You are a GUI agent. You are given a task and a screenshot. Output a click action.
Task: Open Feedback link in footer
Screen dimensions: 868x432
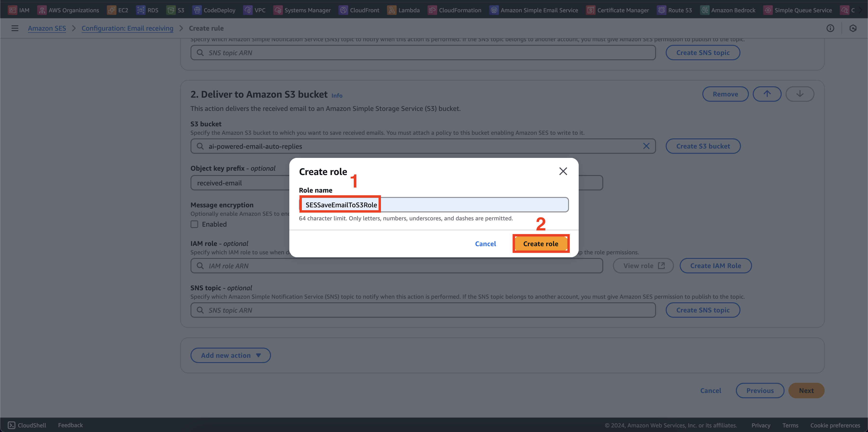point(70,425)
